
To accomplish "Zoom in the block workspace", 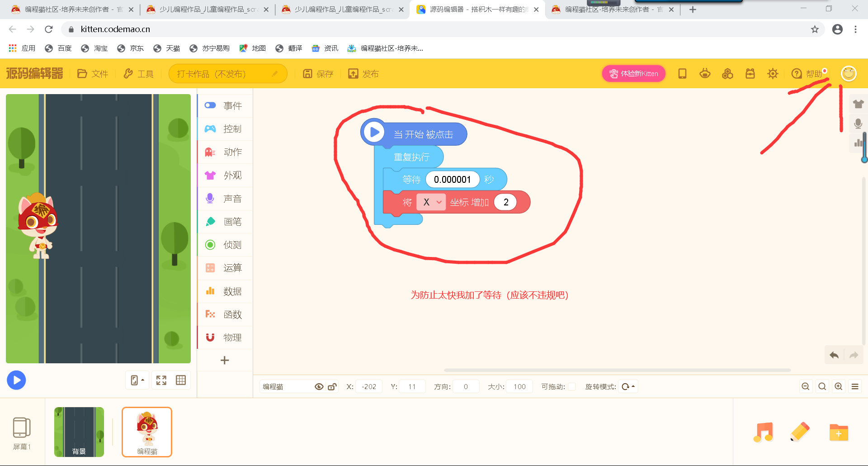I will [x=839, y=386].
